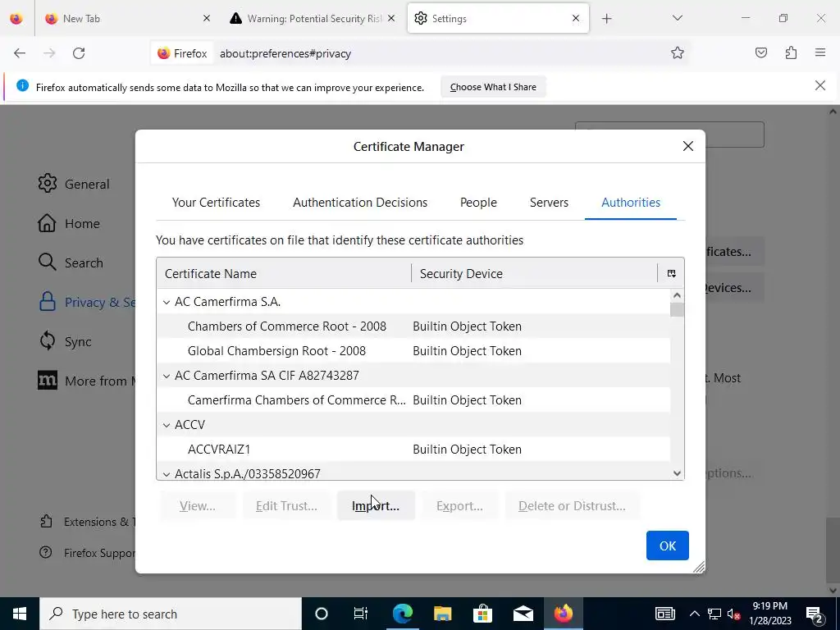Click the Import... button

point(376,505)
